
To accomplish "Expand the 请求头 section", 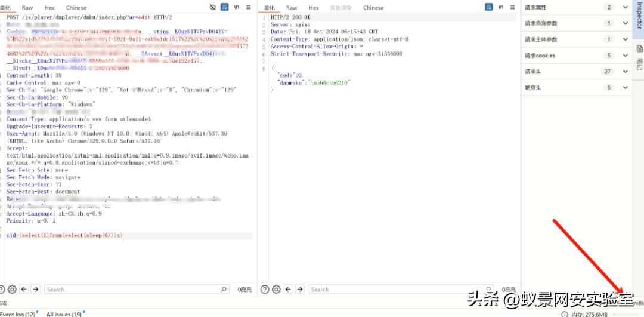I will tap(625, 72).
